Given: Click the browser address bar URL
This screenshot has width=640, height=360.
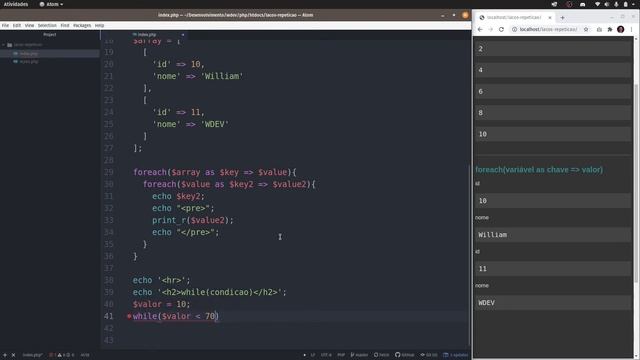Looking at the screenshot, I should tap(549, 29).
